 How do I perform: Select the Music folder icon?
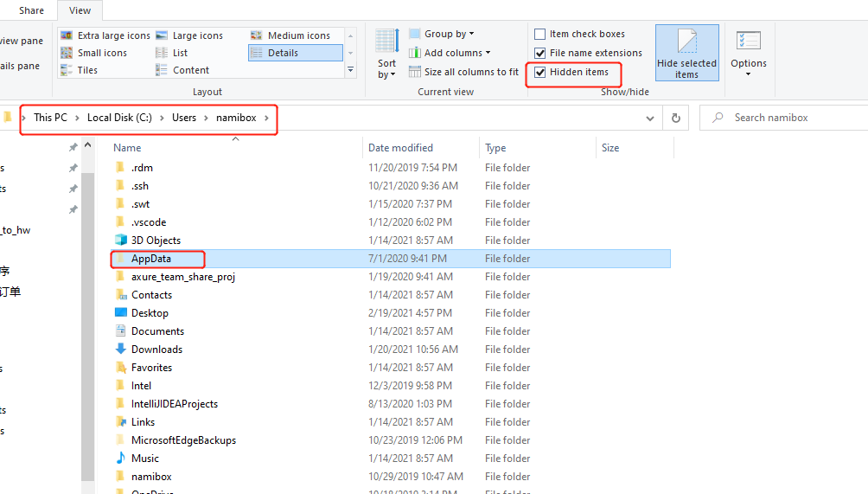pos(121,458)
